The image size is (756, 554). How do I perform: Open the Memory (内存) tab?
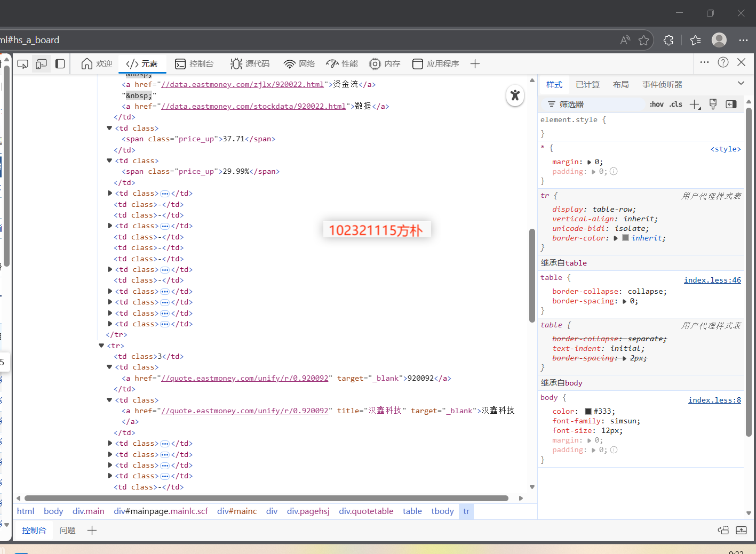385,64
